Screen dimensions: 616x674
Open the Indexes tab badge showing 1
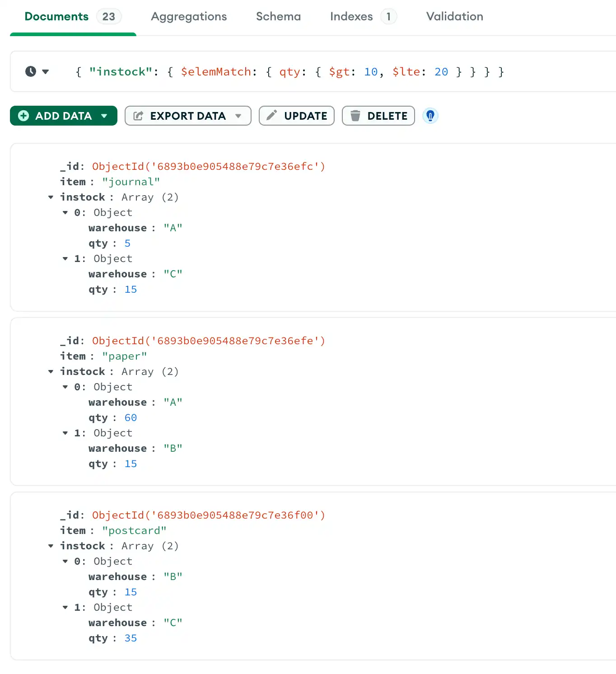(389, 16)
